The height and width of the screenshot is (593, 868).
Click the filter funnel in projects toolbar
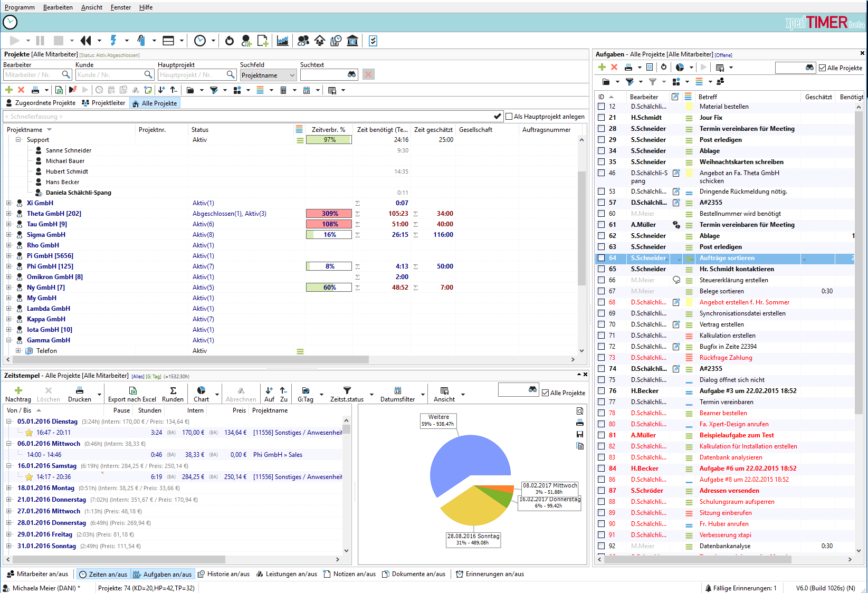coord(214,90)
